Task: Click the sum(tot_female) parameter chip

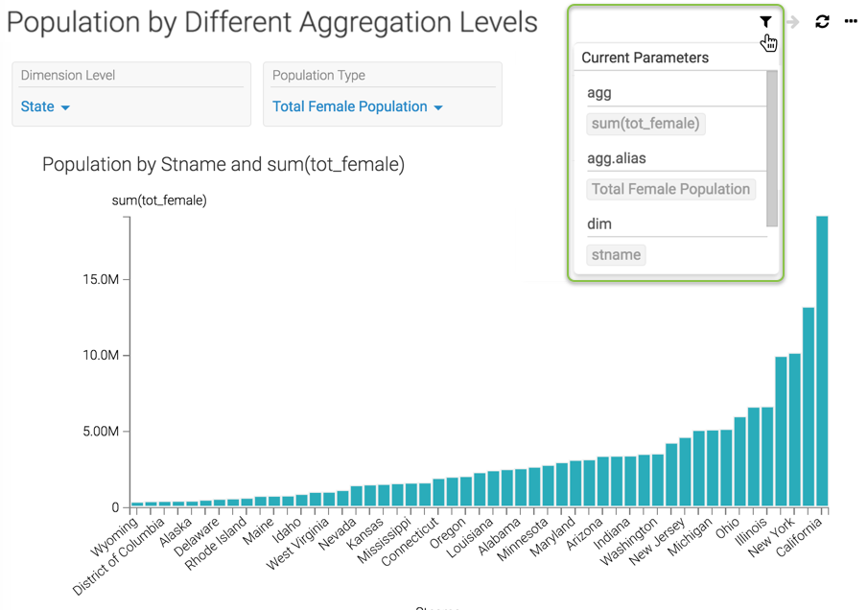Action: tap(645, 124)
